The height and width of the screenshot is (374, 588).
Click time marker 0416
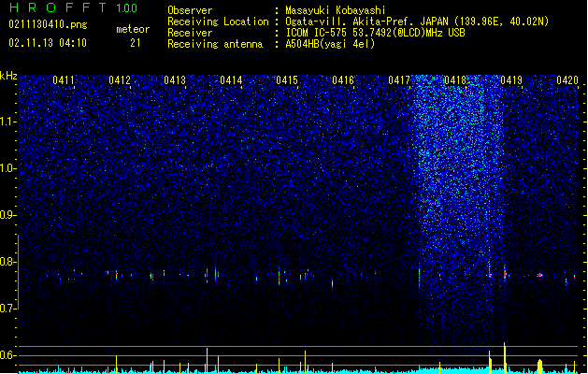(x=343, y=80)
